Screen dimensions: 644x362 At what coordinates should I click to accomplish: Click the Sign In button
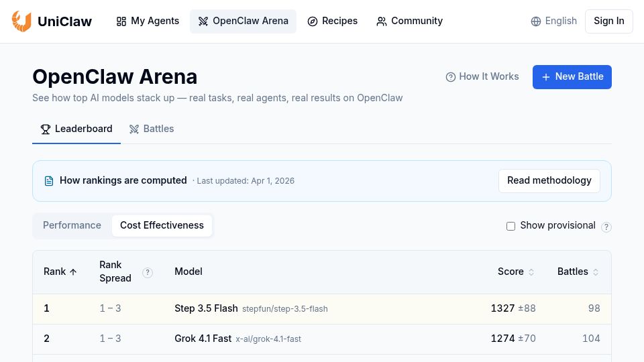[608, 21]
